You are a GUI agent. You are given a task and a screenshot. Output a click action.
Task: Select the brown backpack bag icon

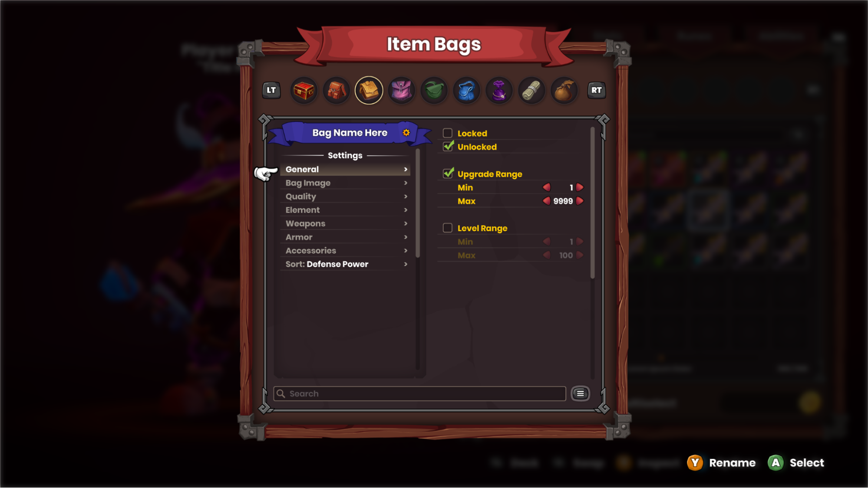pos(336,91)
